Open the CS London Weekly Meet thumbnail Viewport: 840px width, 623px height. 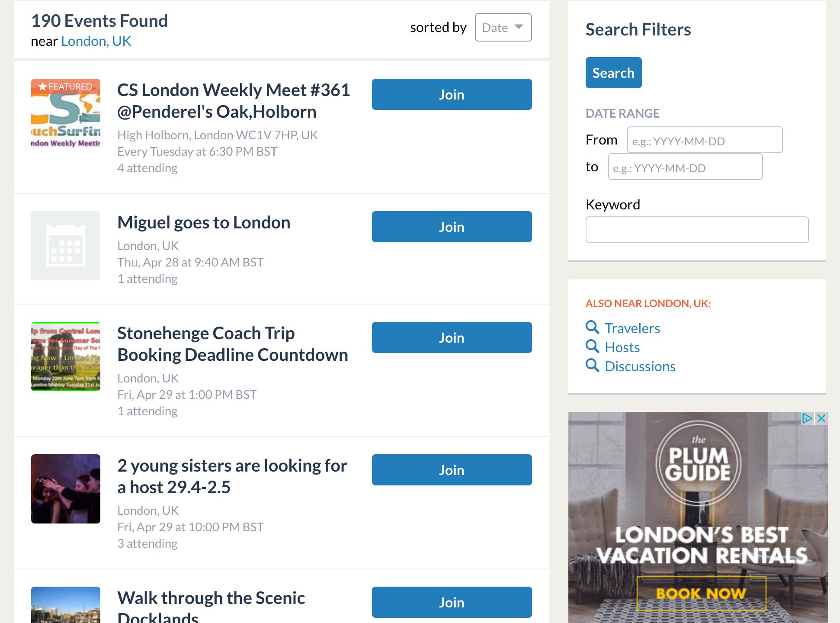[x=66, y=113]
